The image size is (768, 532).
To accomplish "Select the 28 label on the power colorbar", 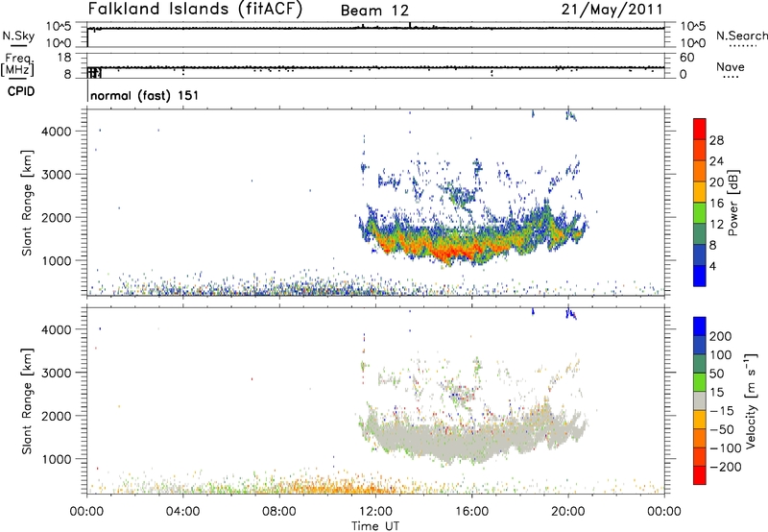I will pyautogui.click(x=716, y=140).
